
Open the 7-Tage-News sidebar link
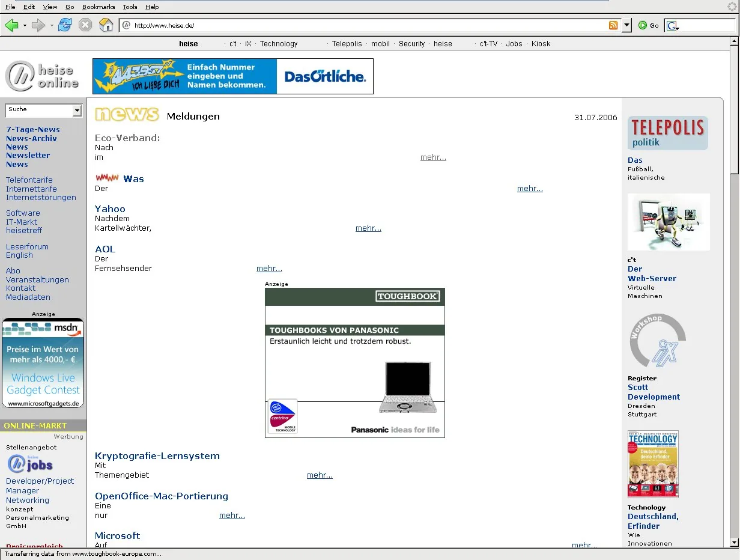point(33,130)
